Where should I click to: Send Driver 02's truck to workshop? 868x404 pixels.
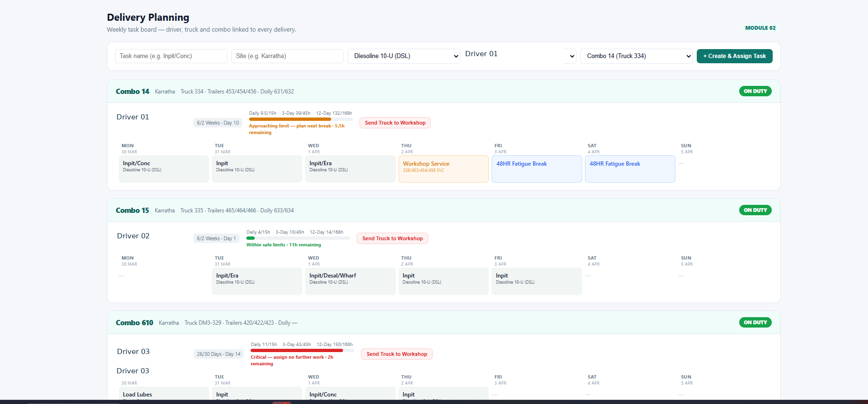pos(392,238)
